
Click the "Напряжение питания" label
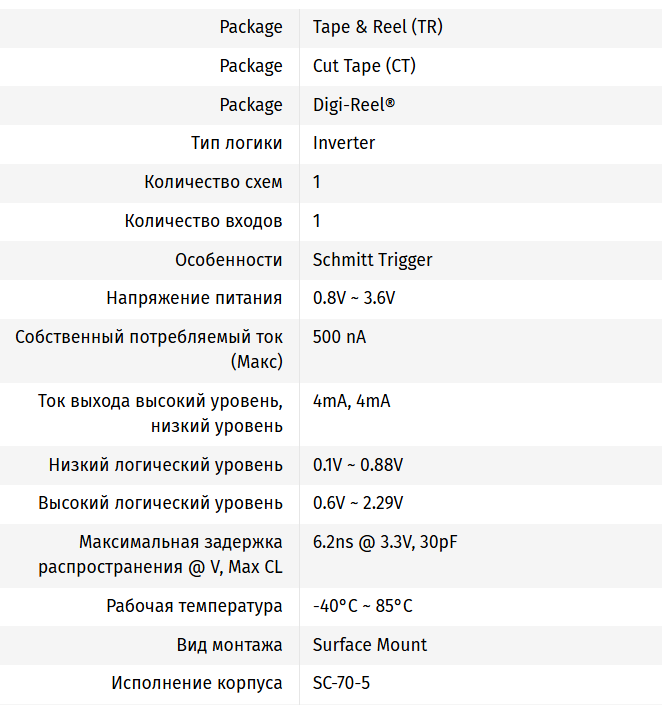click(194, 298)
